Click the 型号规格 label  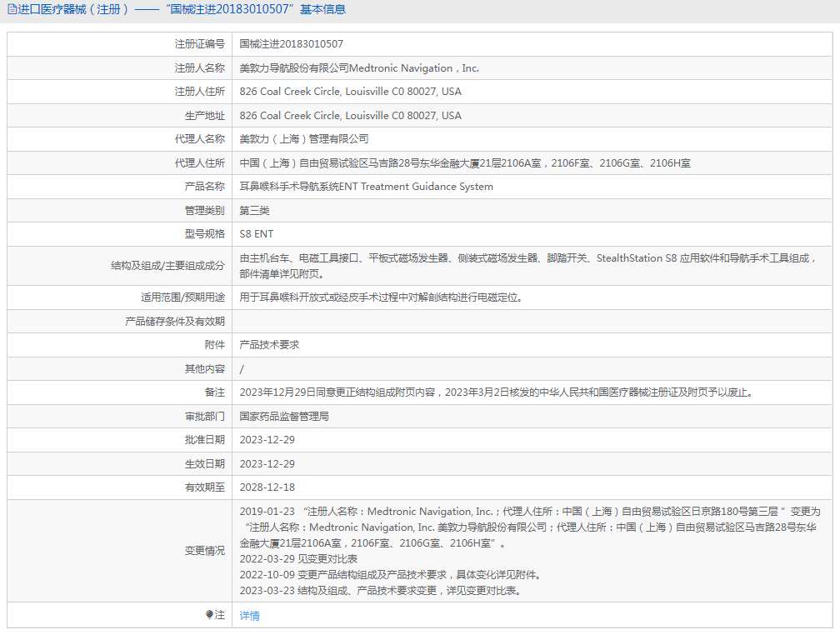click(205, 234)
